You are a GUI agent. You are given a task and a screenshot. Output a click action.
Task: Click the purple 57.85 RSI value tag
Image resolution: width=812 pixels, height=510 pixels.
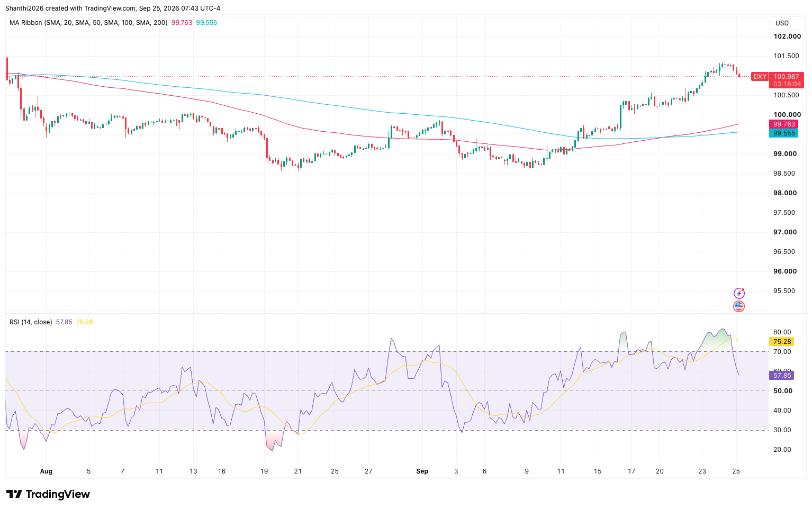tap(782, 376)
